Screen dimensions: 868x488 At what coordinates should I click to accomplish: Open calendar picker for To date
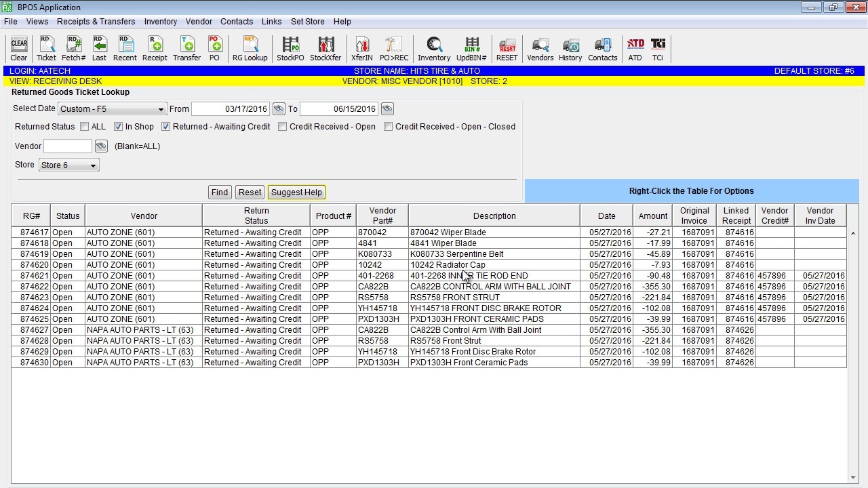pos(387,109)
